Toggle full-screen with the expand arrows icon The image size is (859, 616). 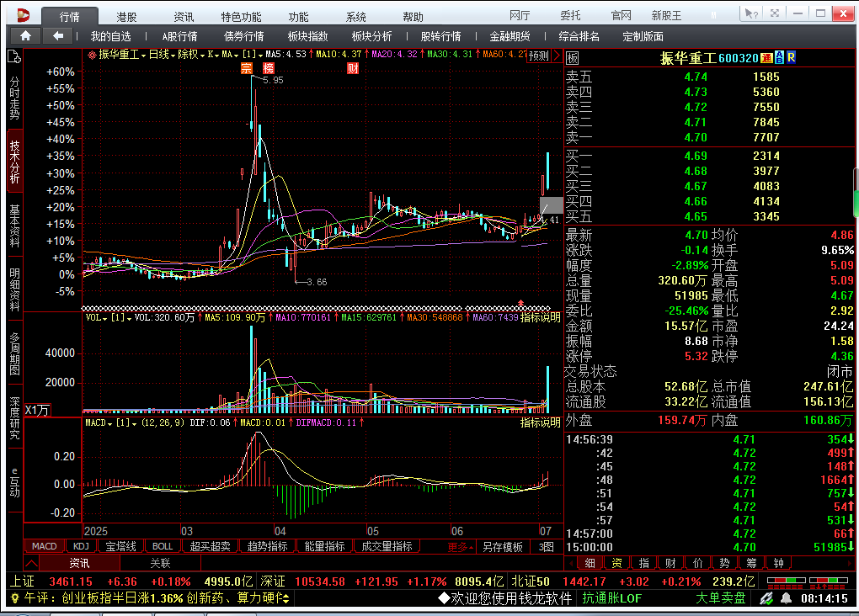click(x=774, y=13)
